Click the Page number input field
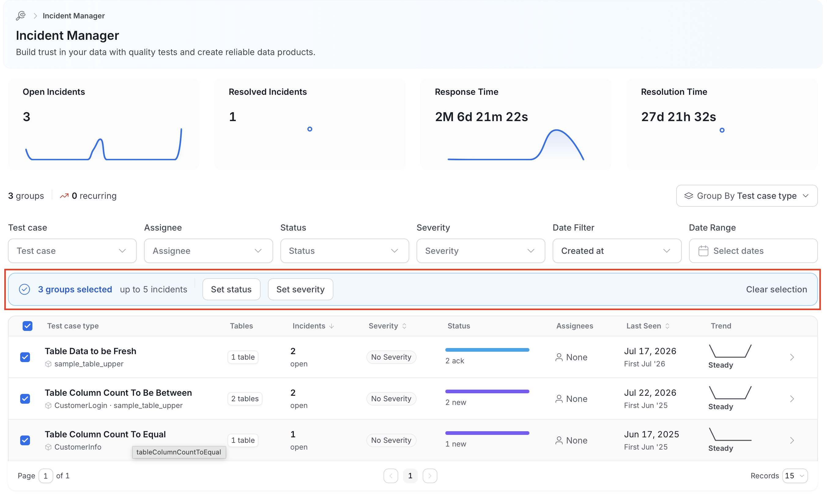This screenshot has height=504, width=827. click(x=46, y=476)
